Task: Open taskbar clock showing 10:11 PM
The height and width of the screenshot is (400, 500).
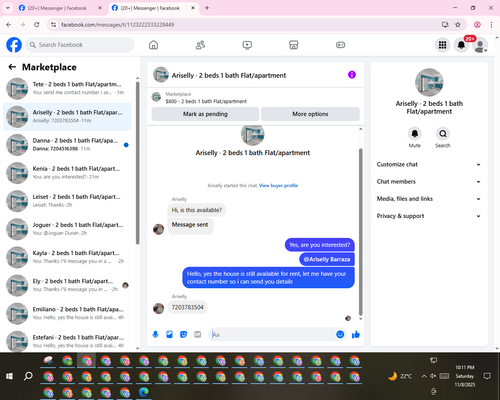Action: coord(465,376)
